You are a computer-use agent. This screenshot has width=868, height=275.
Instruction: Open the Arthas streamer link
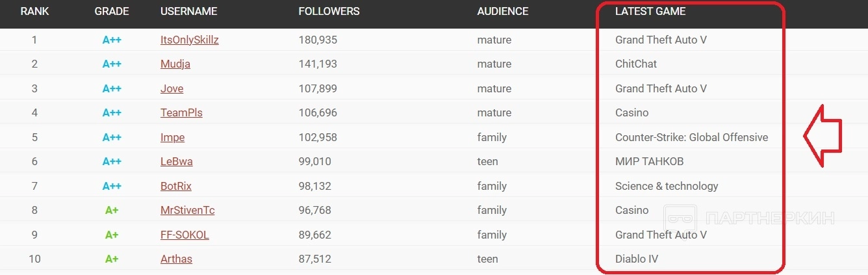click(176, 259)
